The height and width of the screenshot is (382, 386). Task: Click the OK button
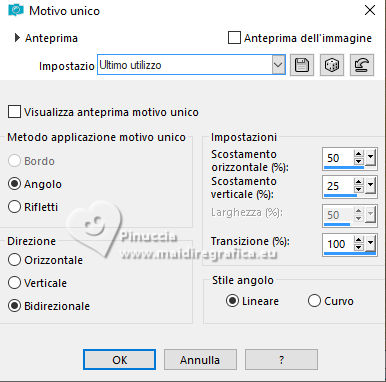(x=119, y=360)
